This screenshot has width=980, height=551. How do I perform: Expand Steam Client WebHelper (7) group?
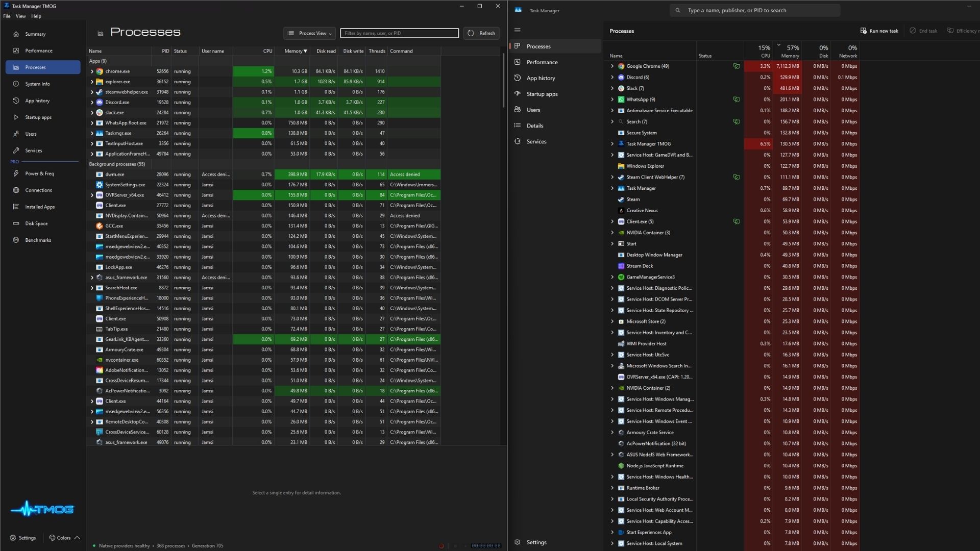click(x=612, y=177)
